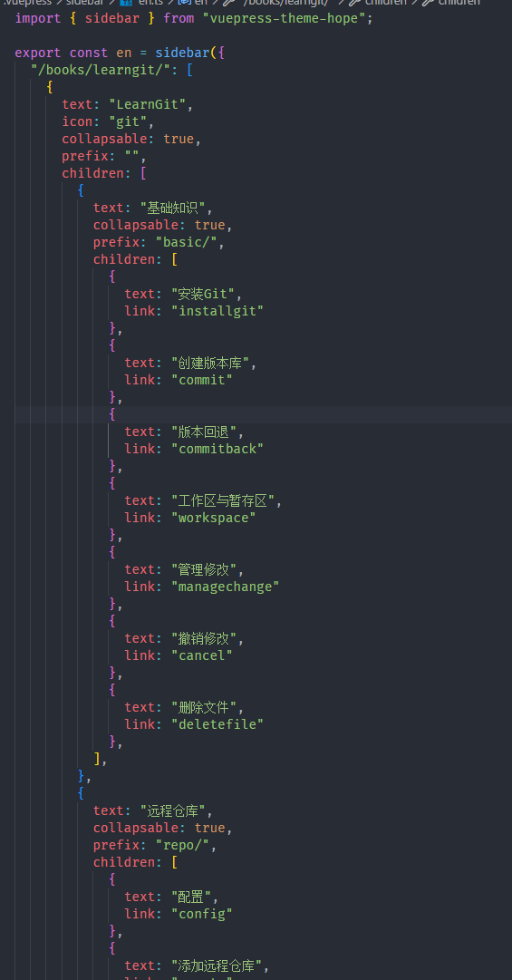The image size is (512, 980).
Task: Click the "版本回退" text value
Action: tap(204, 432)
